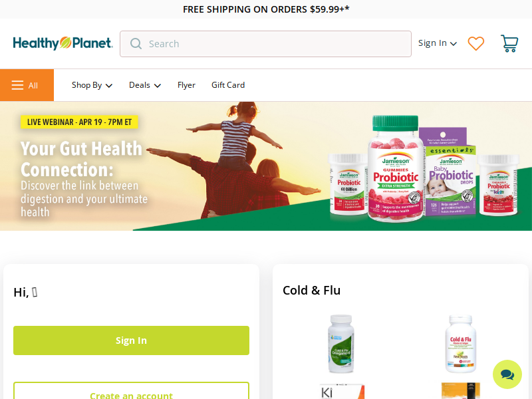532x399 pixels.
Task: Open the Gut Health webinar banner
Action: [266, 166]
